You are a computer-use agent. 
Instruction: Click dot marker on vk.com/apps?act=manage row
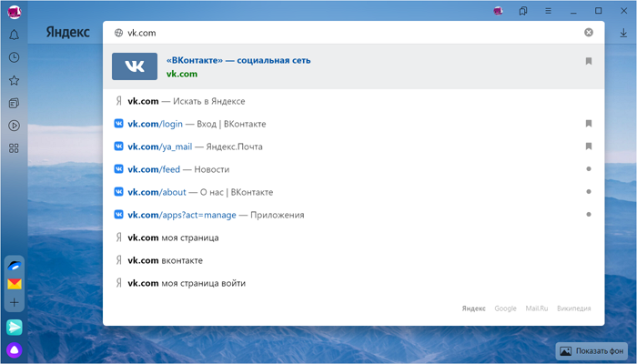[588, 215]
